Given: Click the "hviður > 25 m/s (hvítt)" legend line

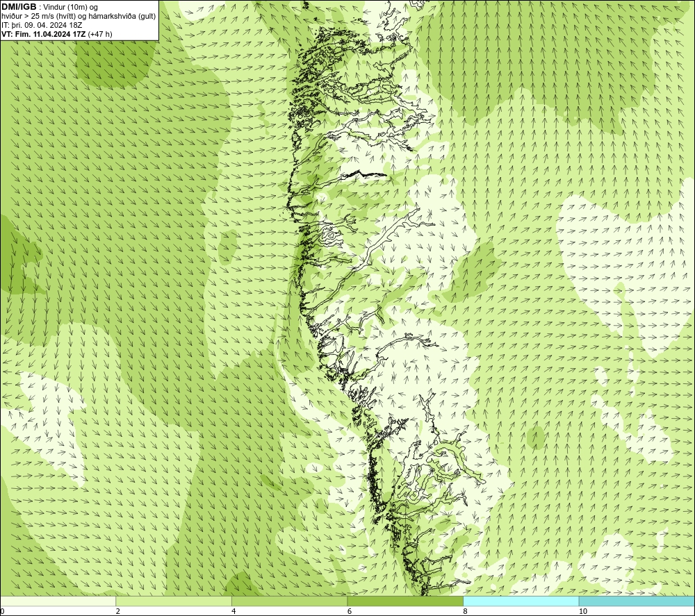Looking at the screenshot, I should (x=39, y=17).
